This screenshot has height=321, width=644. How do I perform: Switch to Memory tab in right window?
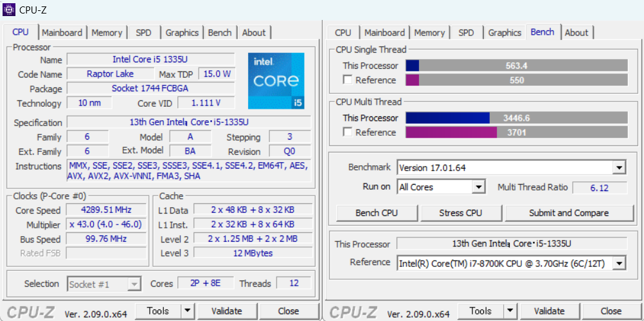click(429, 33)
